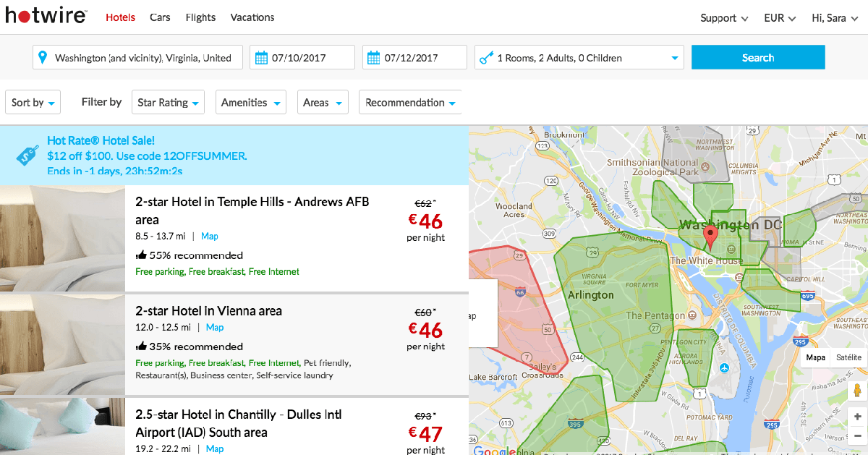Image resolution: width=868 pixels, height=455 pixels.
Task: Click the Hotwire logo
Action: pos(46,17)
